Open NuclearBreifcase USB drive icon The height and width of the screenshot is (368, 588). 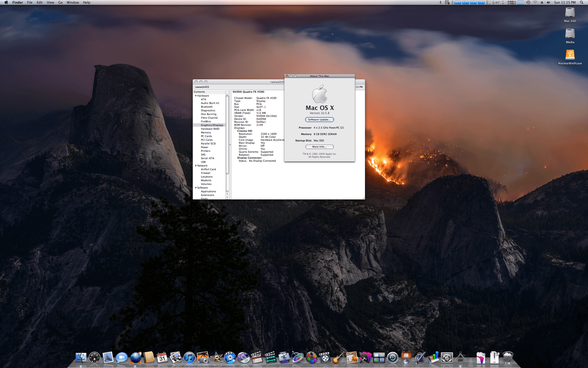pos(570,57)
